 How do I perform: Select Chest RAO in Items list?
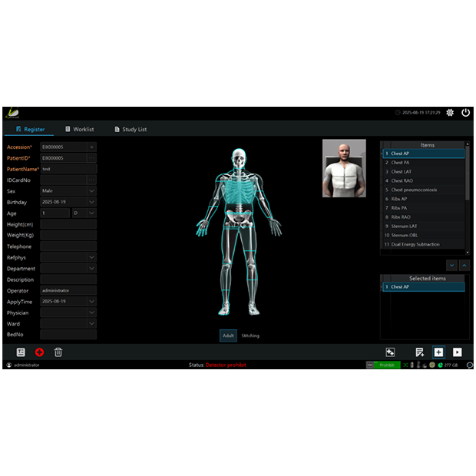point(424,180)
